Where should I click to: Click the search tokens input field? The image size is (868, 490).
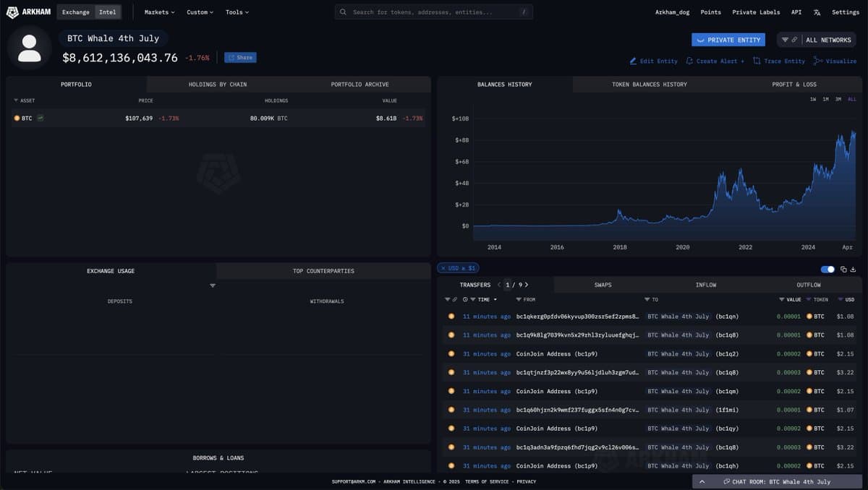(x=433, y=12)
